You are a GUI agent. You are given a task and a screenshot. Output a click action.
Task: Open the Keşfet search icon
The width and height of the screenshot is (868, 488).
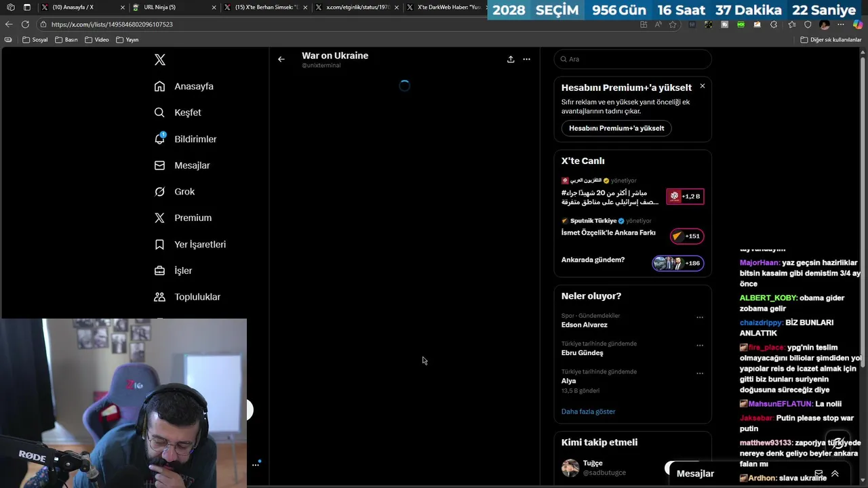159,113
